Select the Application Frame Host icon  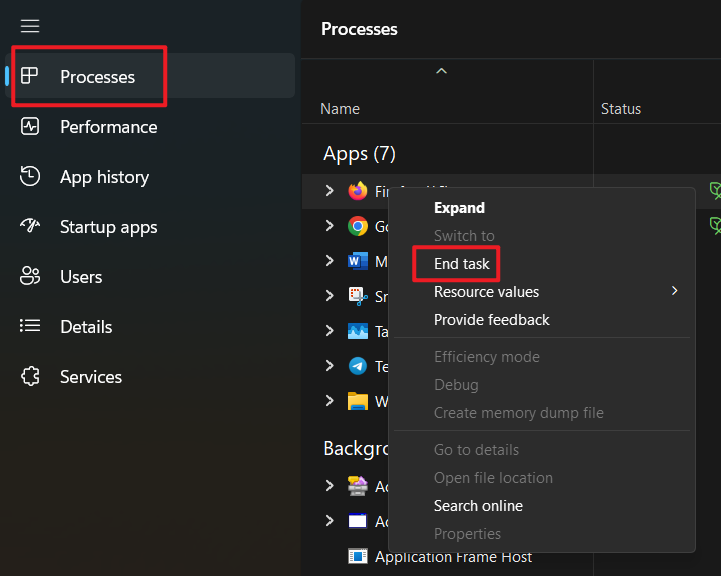pos(358,556)
